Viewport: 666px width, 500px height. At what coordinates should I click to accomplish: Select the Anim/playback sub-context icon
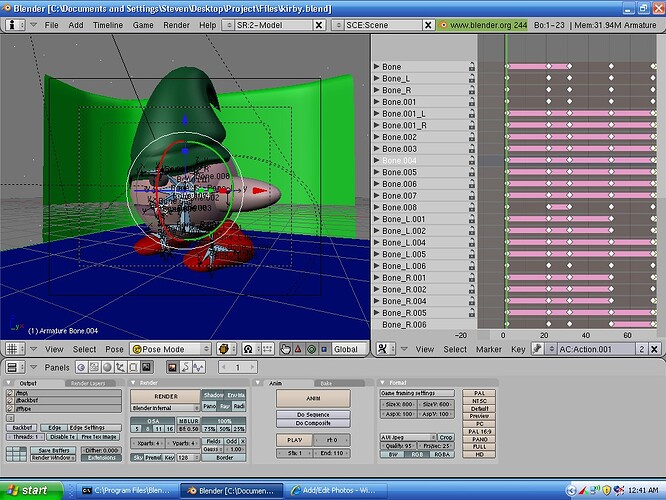[185, 367]
